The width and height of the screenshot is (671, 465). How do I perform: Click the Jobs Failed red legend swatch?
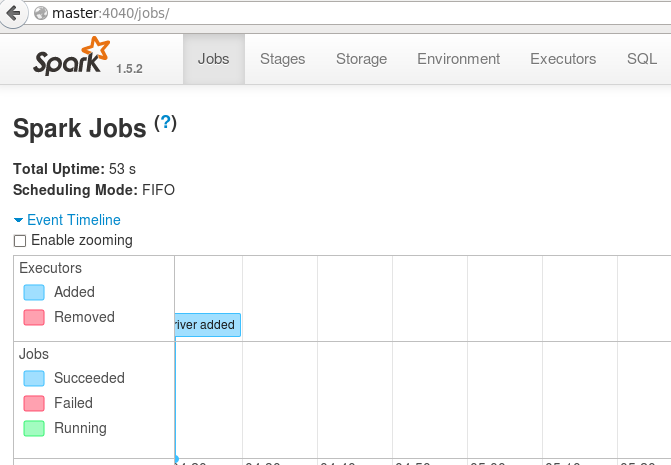(34, 403)
